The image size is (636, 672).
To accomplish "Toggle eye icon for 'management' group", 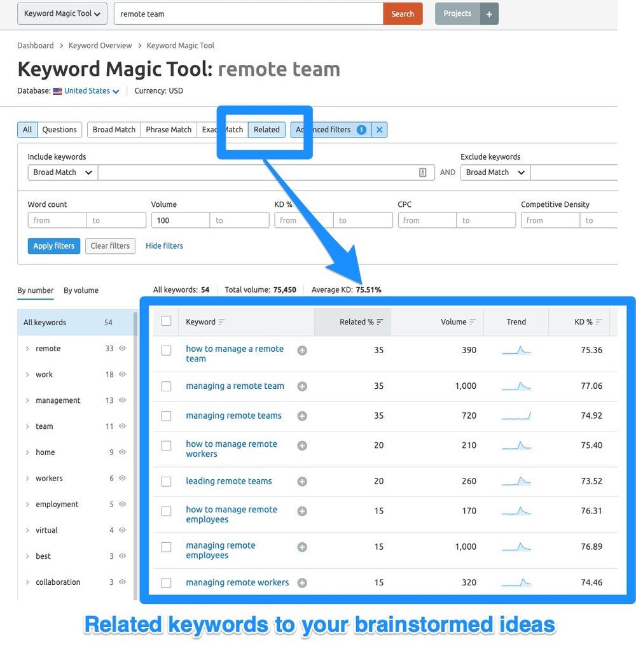I will (x=122, y=400).
